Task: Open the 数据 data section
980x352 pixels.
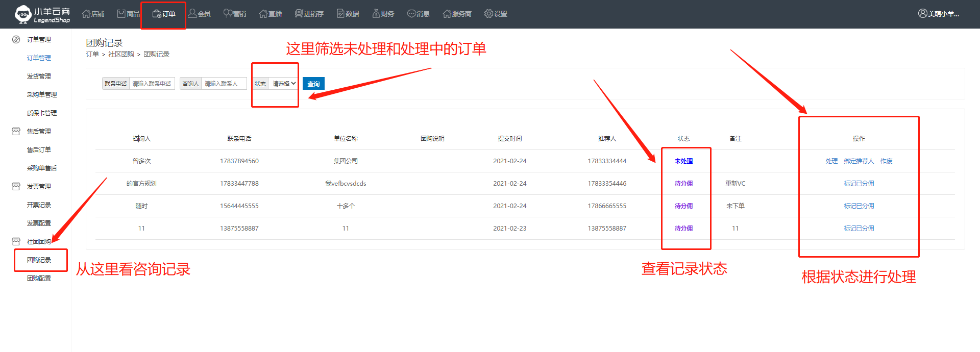Action: click(348, 14)
